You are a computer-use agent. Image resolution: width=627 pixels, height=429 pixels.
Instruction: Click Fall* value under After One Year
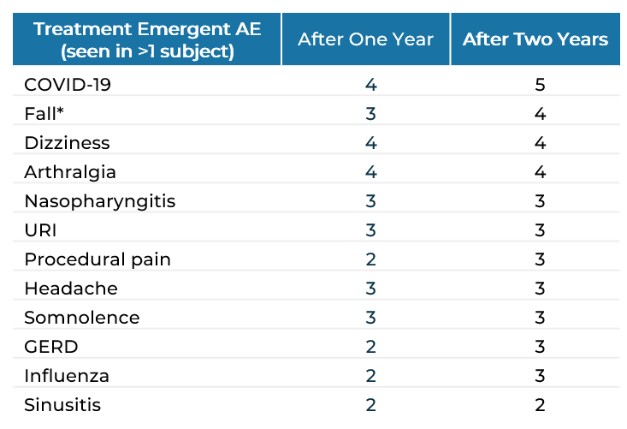coord(371,114)
